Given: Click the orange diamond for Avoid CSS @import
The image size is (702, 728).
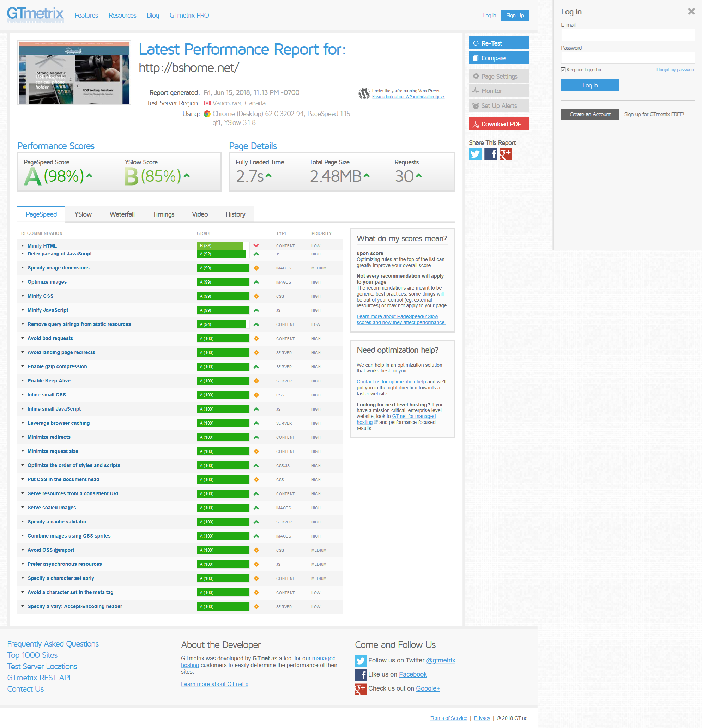Looking at the screenshot, I should tap(256, 551).
